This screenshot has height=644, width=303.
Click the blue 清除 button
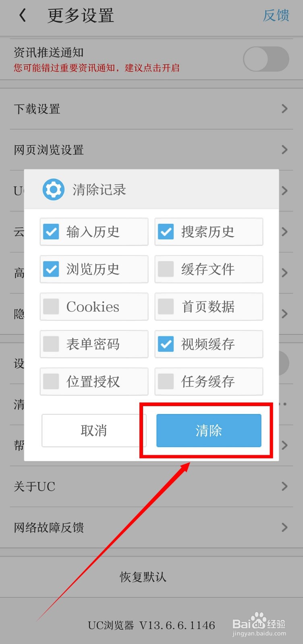[x=209, y=431]
